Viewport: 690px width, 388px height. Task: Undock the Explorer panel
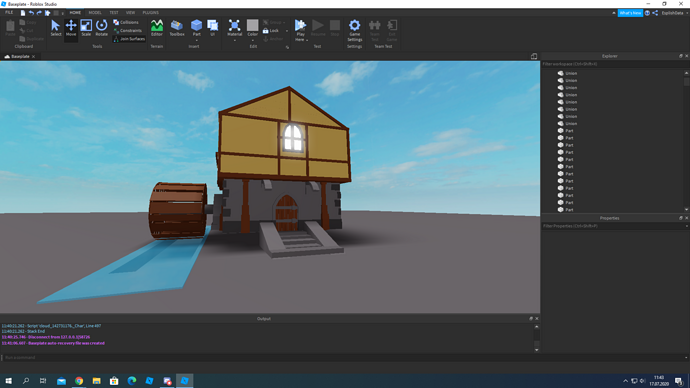681,56
